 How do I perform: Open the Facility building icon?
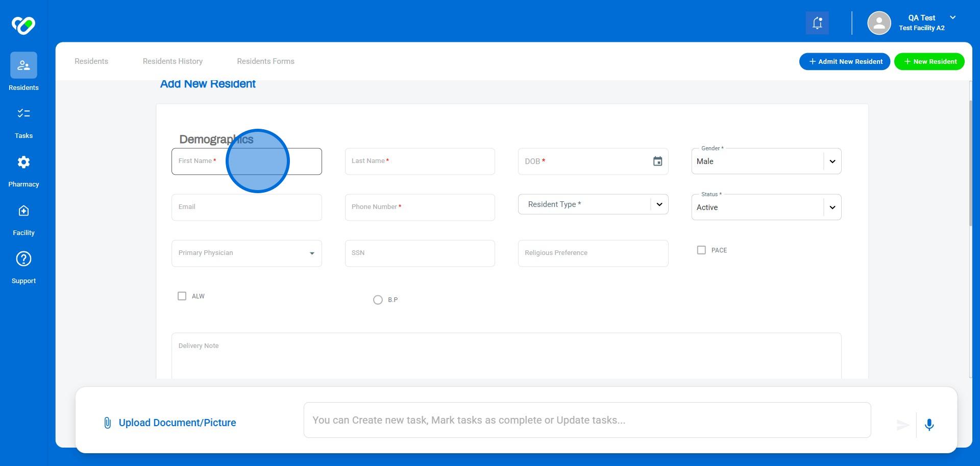click(x=23, y=211)
